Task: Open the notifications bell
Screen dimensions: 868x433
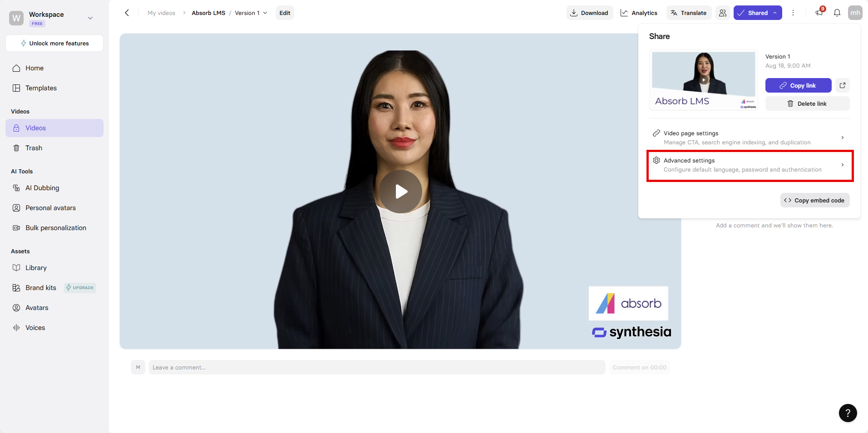Action: [x=837, y=13]
